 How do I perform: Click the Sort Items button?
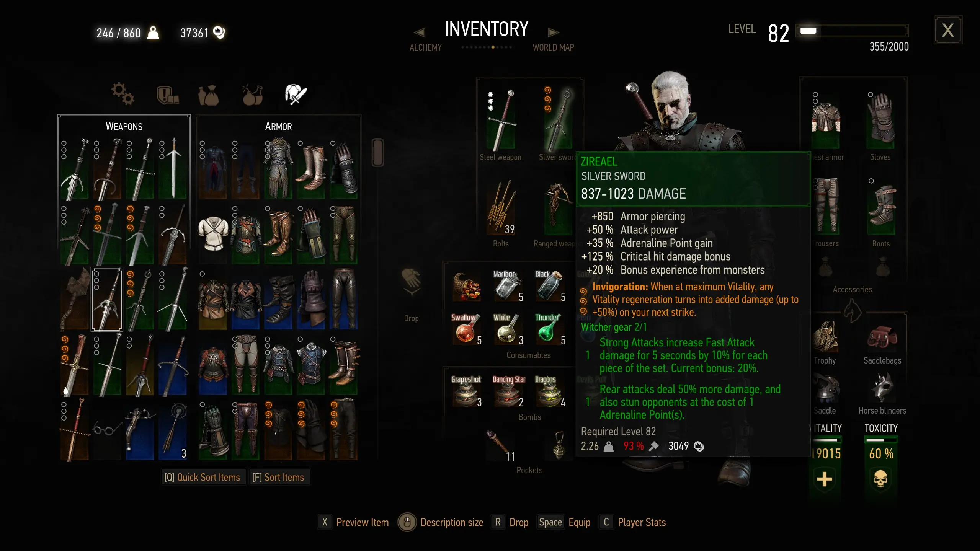(x=278, y=477)
